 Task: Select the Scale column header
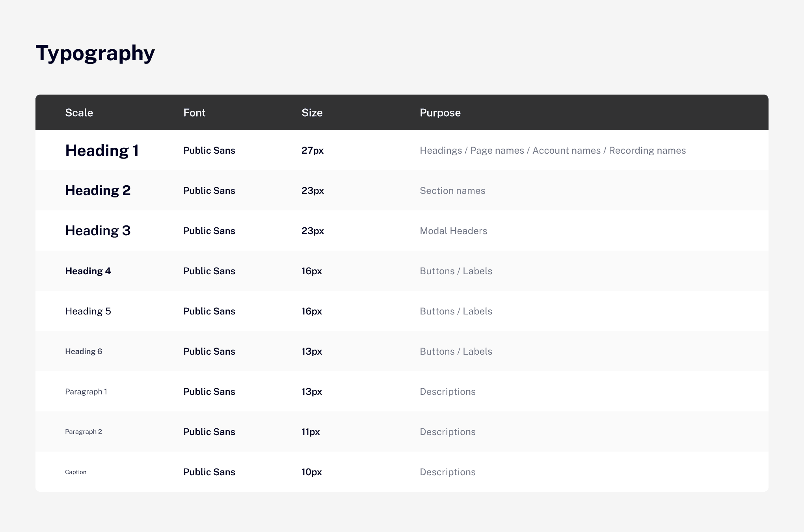(79, 113)
